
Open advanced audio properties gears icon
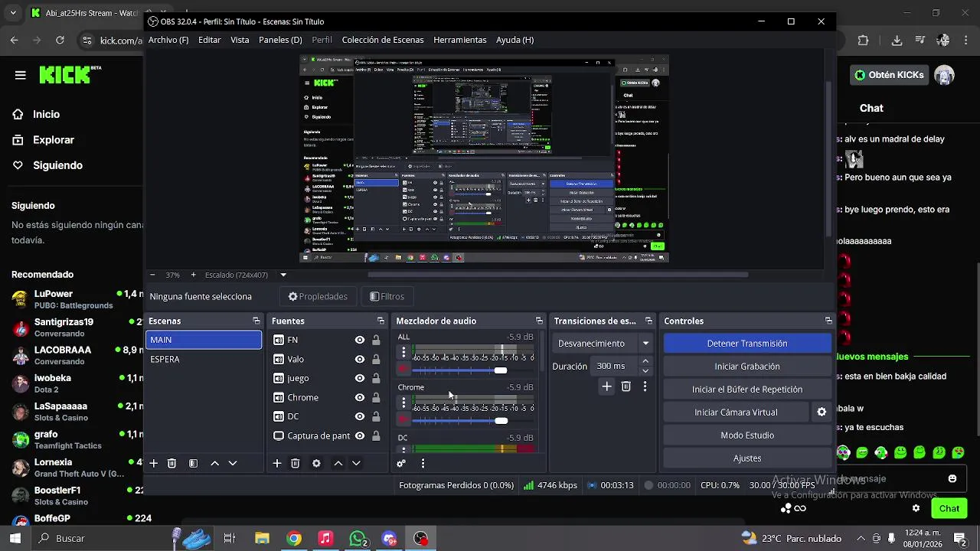pyautogui.click(x=400, y=463)
